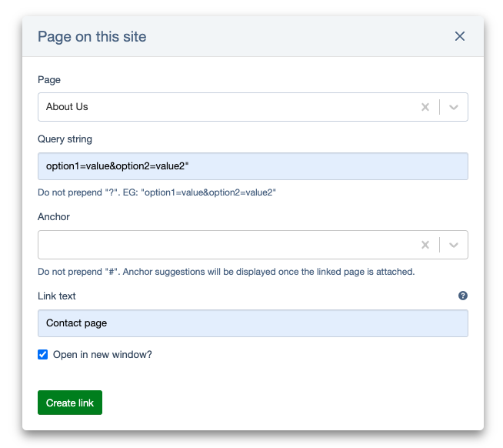
Task: Clear the Anchor field with its X icon
Action: tap(425, 245)
